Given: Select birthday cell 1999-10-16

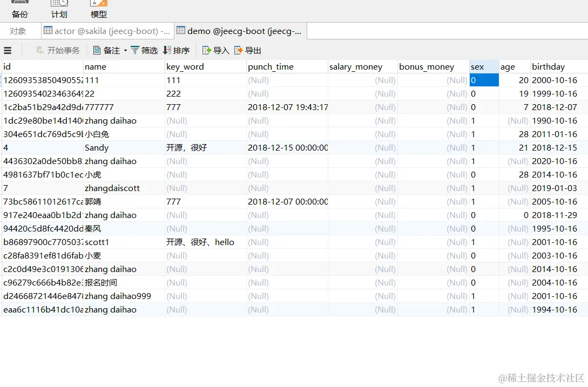Looking at the screenshot, I should click(559, 94).
